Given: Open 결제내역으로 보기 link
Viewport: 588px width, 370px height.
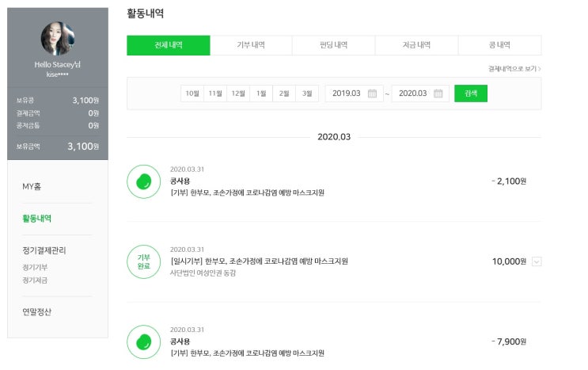Looking at the screenshot, I should coord(514,68).
